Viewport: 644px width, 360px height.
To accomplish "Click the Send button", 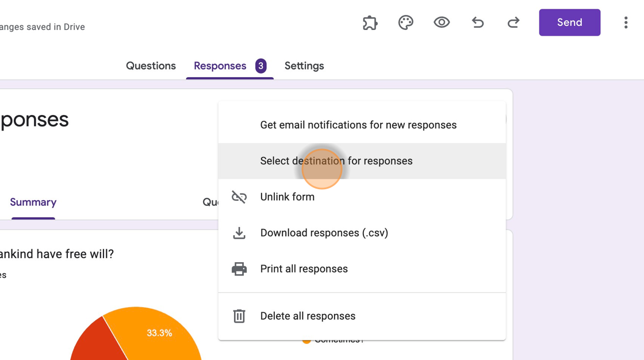I will pyautogui.click(x=570, y=22).
